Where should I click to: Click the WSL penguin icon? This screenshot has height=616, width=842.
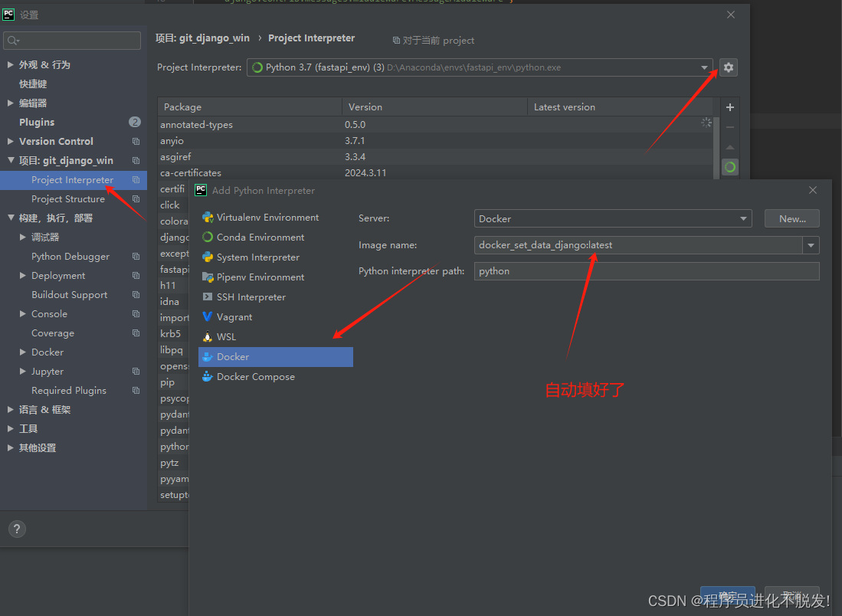[208, 337]
